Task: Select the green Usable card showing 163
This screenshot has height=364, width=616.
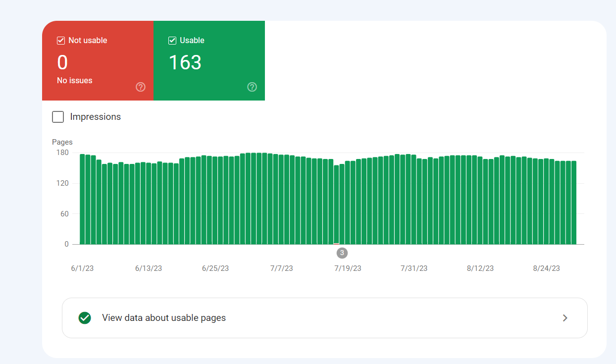Action: tap(209, 60)
